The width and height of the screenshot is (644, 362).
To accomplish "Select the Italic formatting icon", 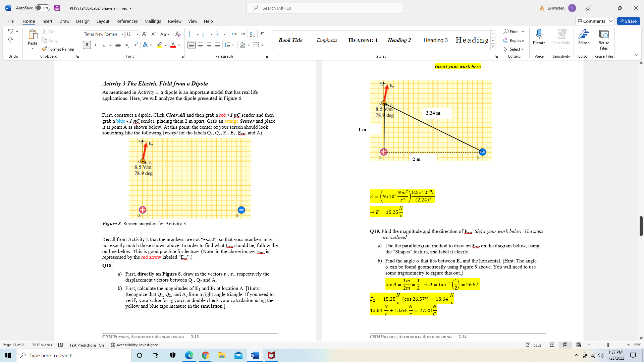I will pos(95,45).
